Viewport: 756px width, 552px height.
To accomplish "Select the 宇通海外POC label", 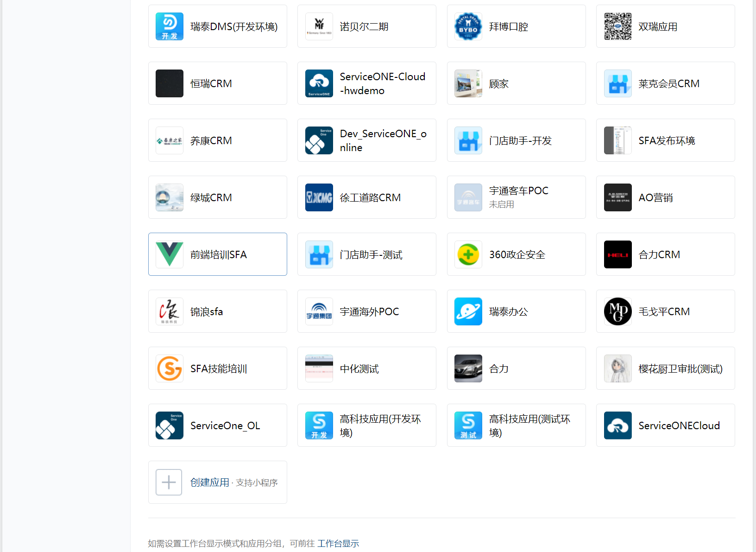I will click(x=370, y=312).
